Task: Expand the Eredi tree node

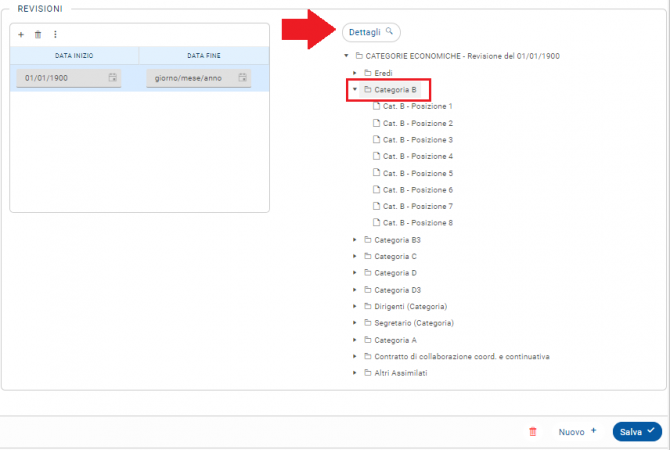Action: pos(355,73)
